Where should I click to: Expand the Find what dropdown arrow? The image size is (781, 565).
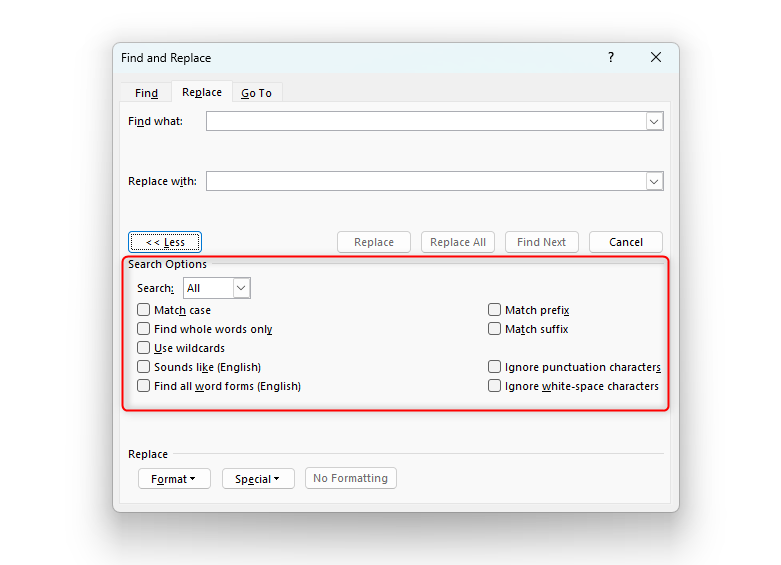654,122
